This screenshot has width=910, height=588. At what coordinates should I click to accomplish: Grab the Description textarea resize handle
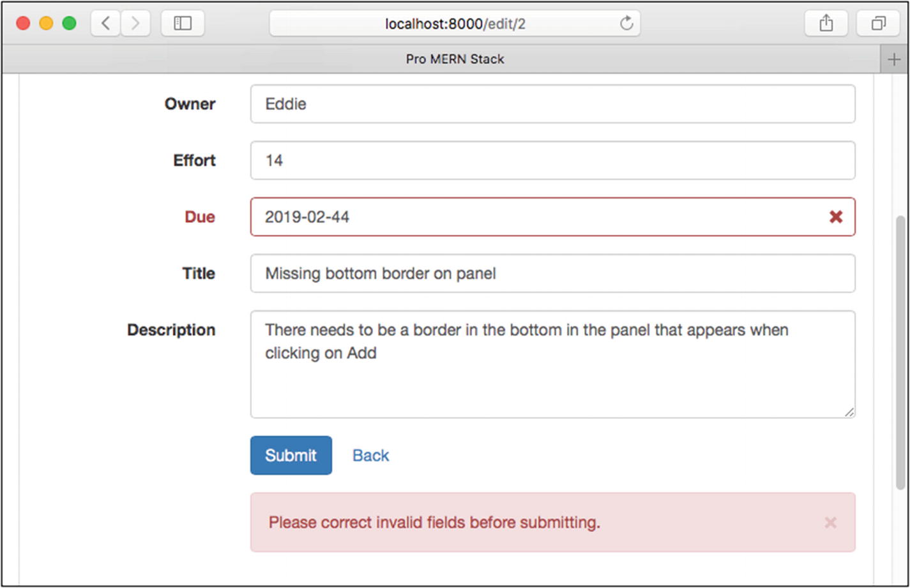point(849,412)
